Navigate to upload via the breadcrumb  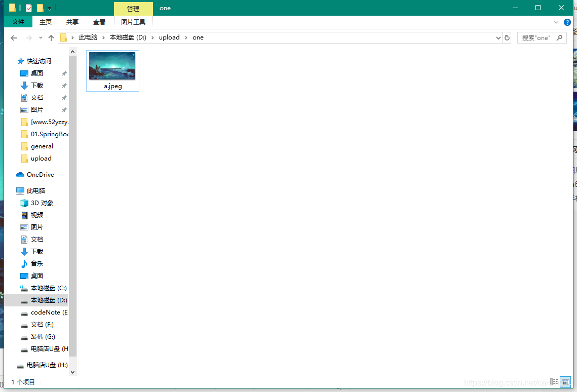tap(169, 37)
